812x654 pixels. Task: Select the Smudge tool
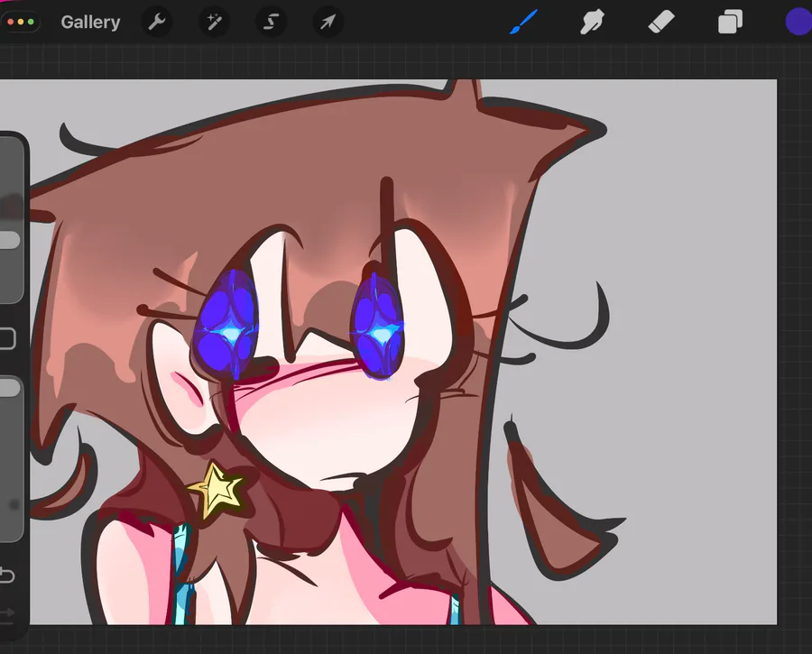[x=592, y=23]
